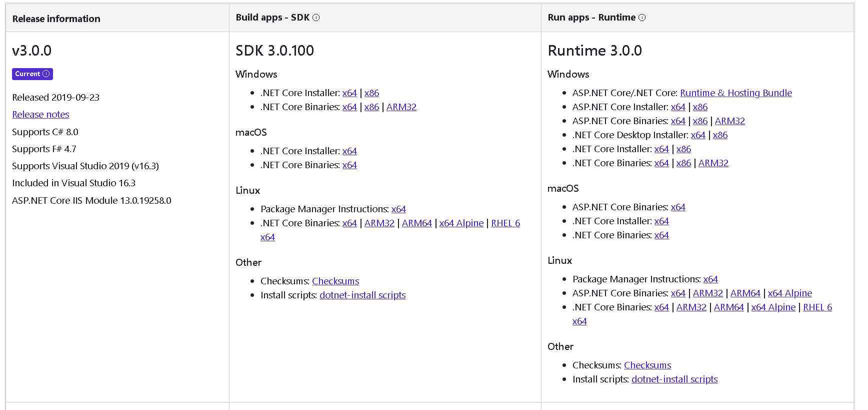Click the Current badge info icon

(46, 74)
